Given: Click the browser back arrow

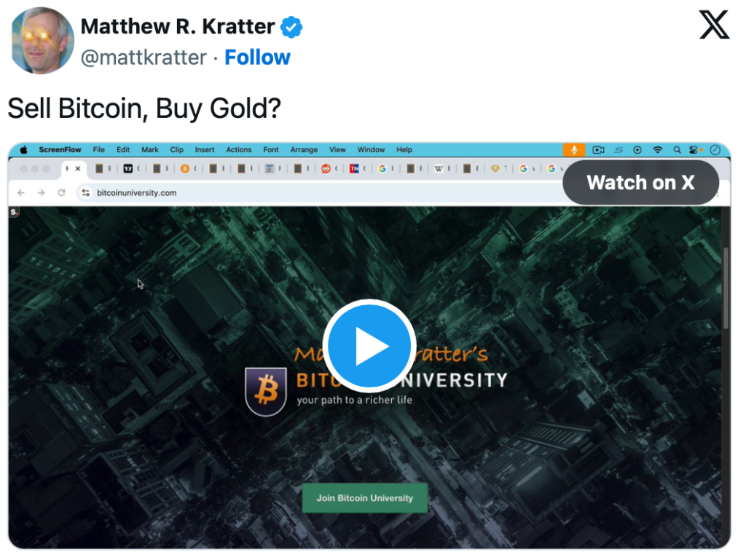Looking at the screenshot, I should [21, 192].
